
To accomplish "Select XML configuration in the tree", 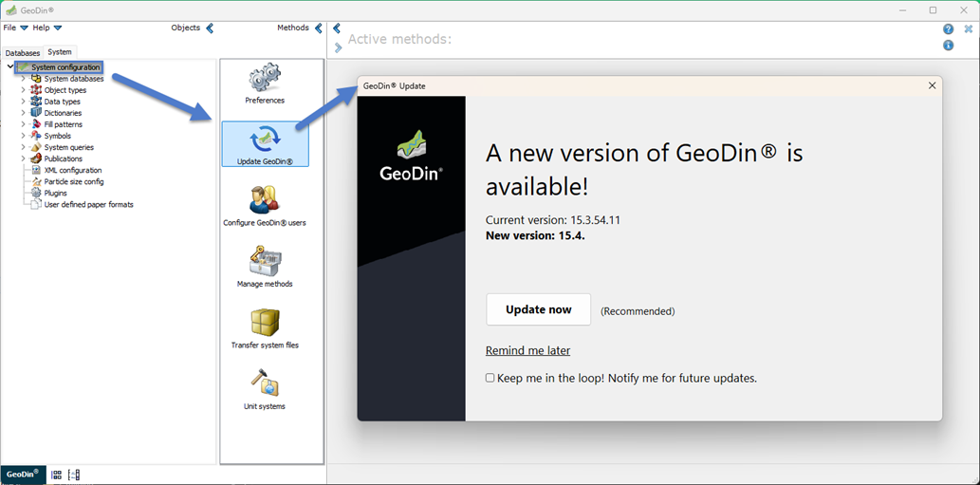I will click(x=72, y=170).
